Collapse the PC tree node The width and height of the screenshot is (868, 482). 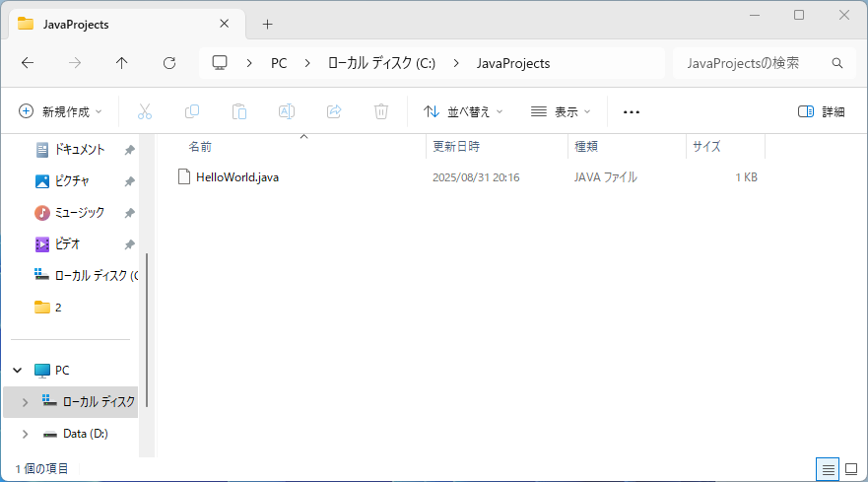18,370
